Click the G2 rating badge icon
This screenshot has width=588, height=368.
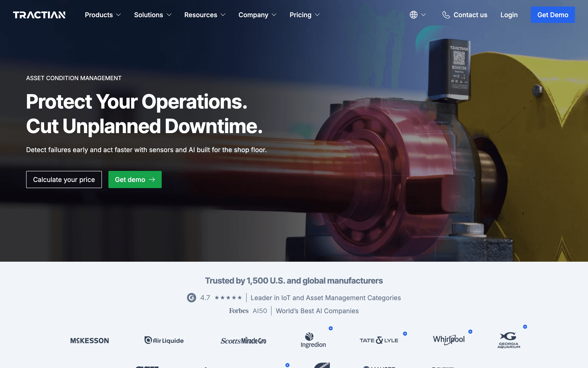tap(192, 298)
